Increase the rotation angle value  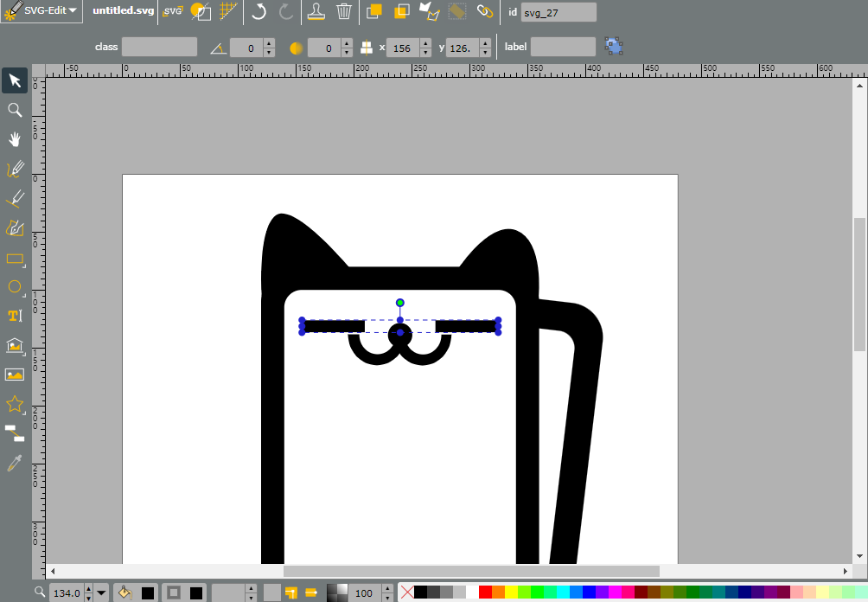269,43
